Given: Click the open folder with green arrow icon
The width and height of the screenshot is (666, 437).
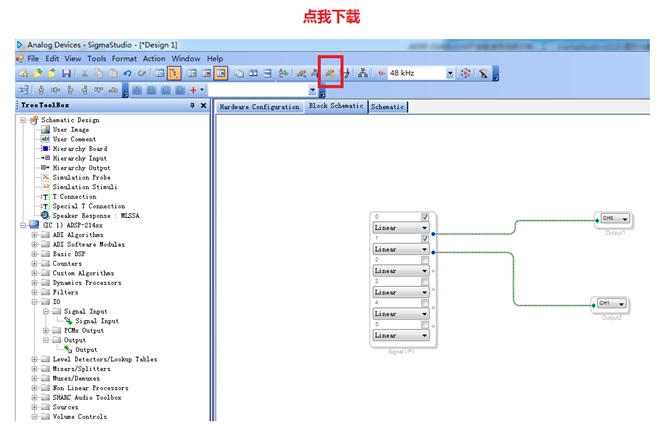Looking at the screenshot, I should click(38, 73).
